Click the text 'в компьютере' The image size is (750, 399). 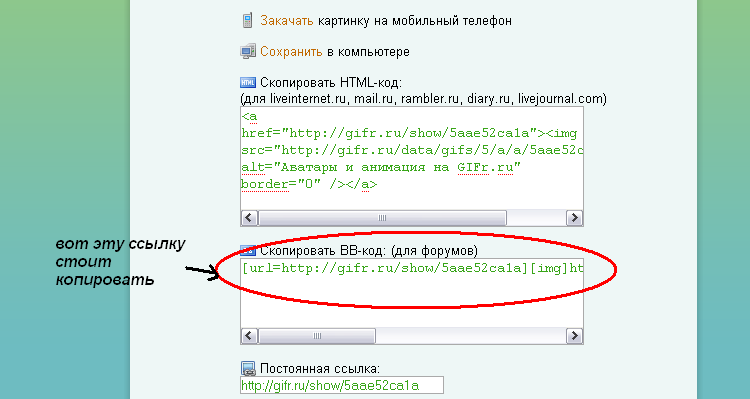click(368, 52)
